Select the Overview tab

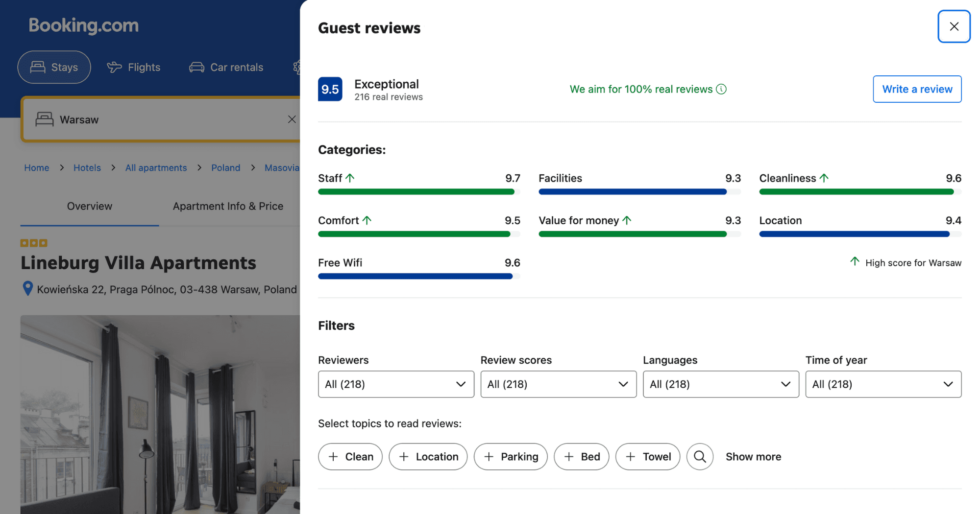click(89, 206)
